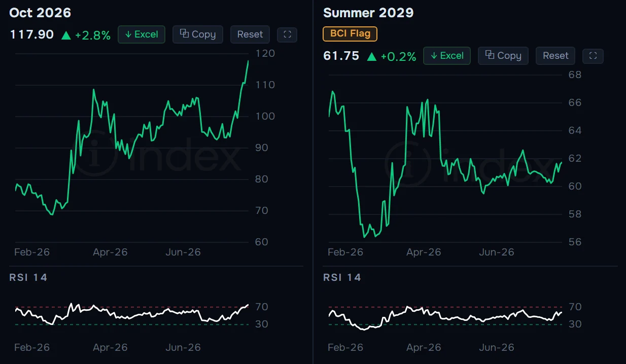Click Jun-26 on Summer 2029 price axis

point(497,252)
